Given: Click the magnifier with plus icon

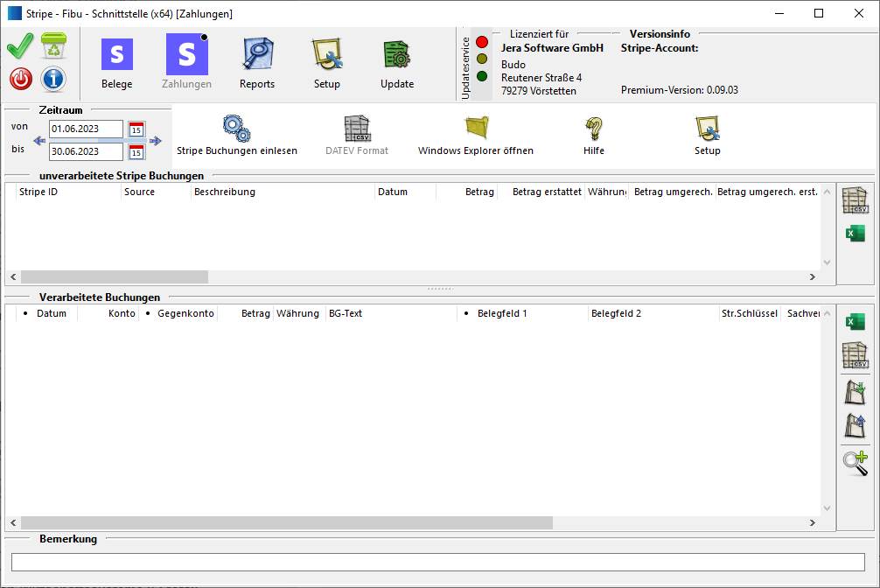Looking at the screenshot, I should (855, 462).
